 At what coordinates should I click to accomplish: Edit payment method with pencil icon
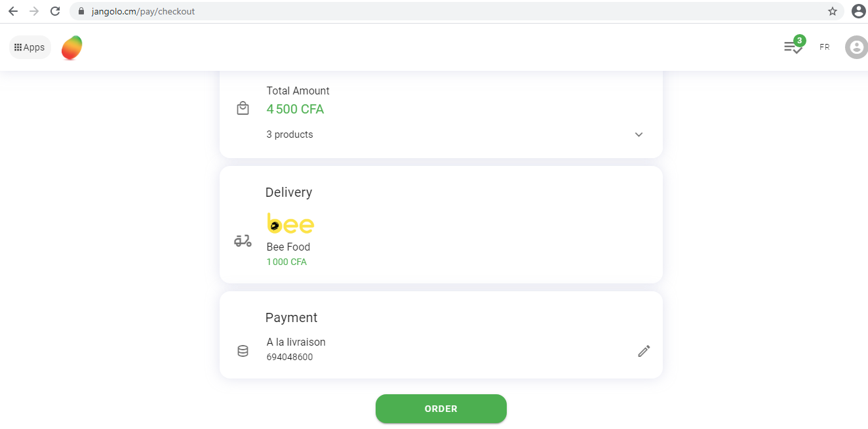click(x=644, y=351)
